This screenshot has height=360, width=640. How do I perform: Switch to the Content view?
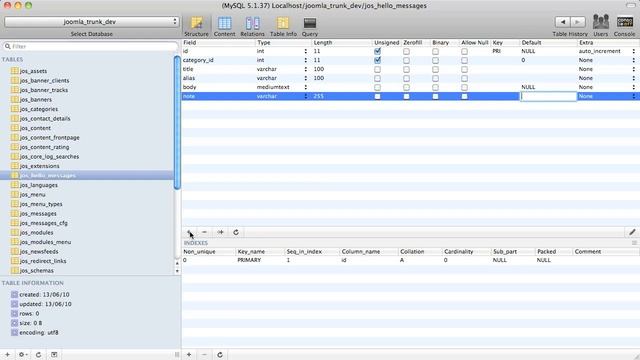click(224, 27)
